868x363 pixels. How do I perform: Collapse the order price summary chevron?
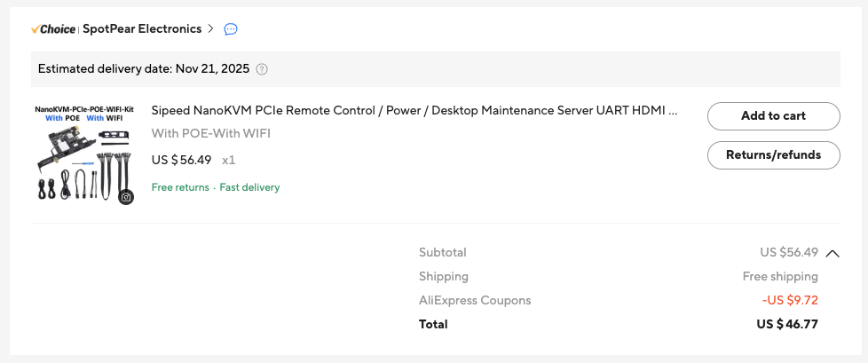pos(832,253)
